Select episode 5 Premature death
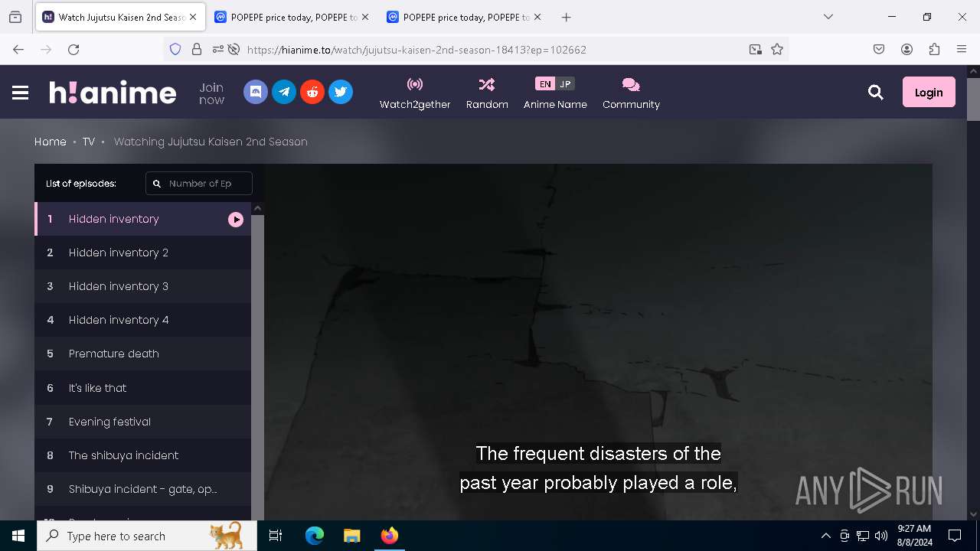 coord(143,354)
